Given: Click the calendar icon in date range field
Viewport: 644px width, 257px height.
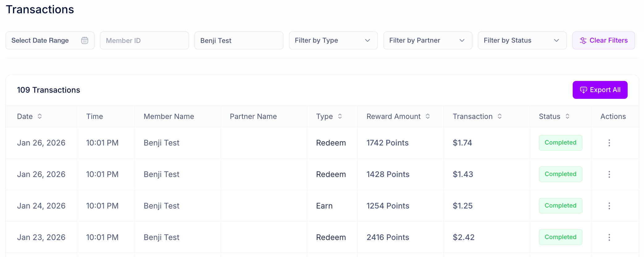Looking at the screenshot, I should 85,40.
